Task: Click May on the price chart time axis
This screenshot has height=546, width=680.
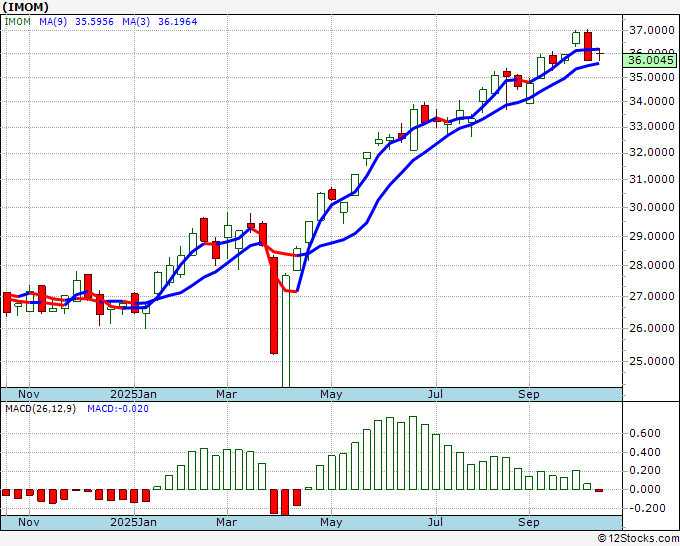Action: (331, 394)
